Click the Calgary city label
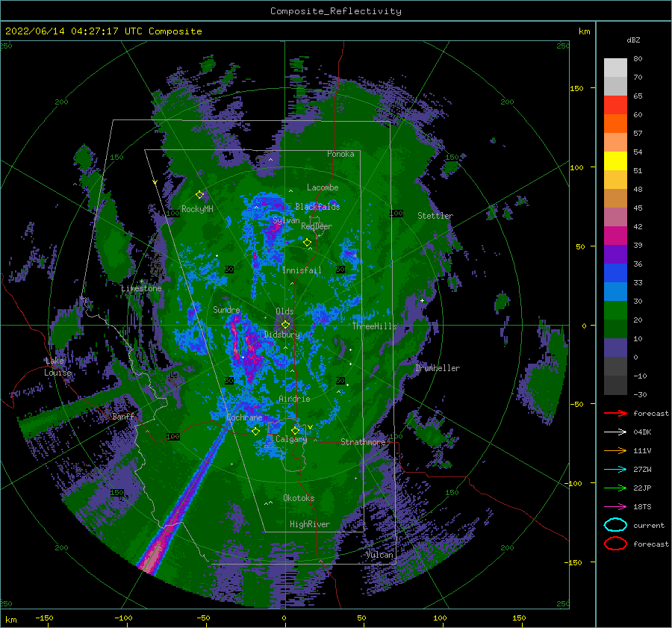 pos(291,439)
